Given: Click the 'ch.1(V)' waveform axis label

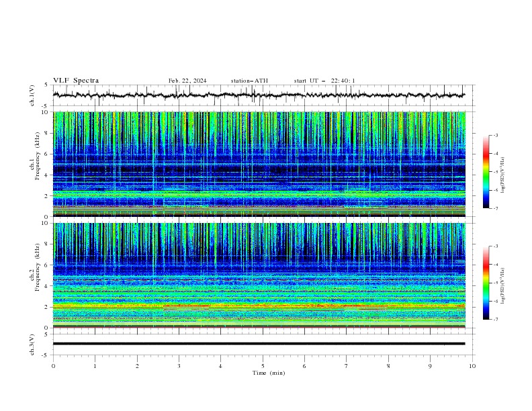Looking at the screenshot, I should pos(32,95).
